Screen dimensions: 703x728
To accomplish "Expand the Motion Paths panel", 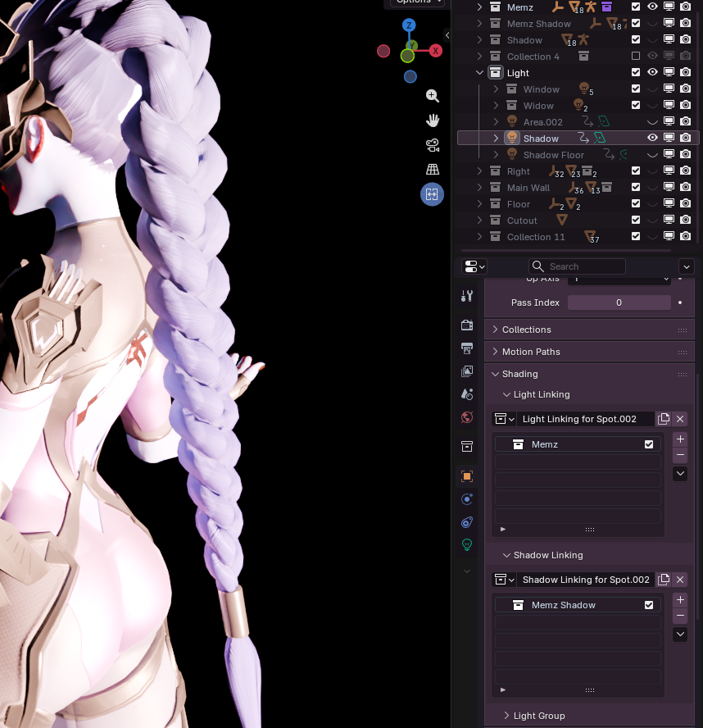I will (495, 352).
